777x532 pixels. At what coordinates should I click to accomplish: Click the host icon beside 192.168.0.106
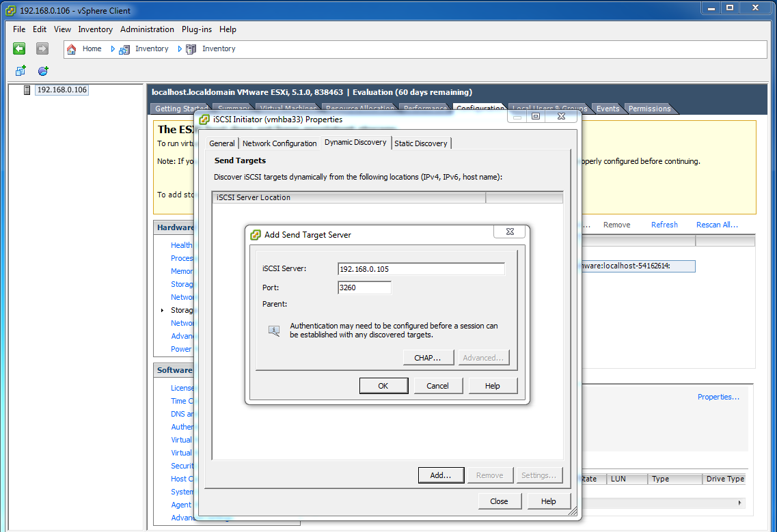coord(27,89)
